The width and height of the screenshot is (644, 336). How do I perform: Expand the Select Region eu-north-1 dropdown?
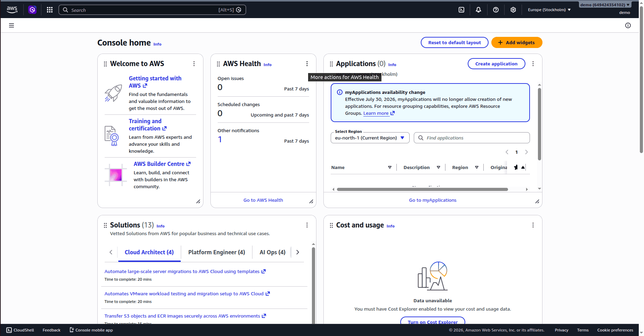(370, 138)
